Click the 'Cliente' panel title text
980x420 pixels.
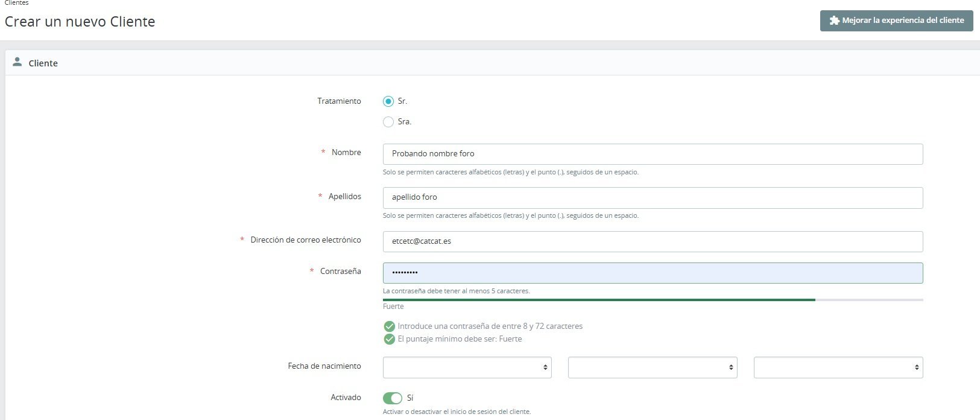click(43, 63)
